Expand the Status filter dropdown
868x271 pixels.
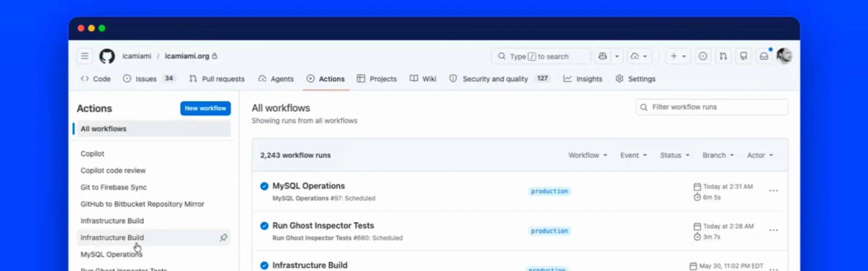(675, 155)
